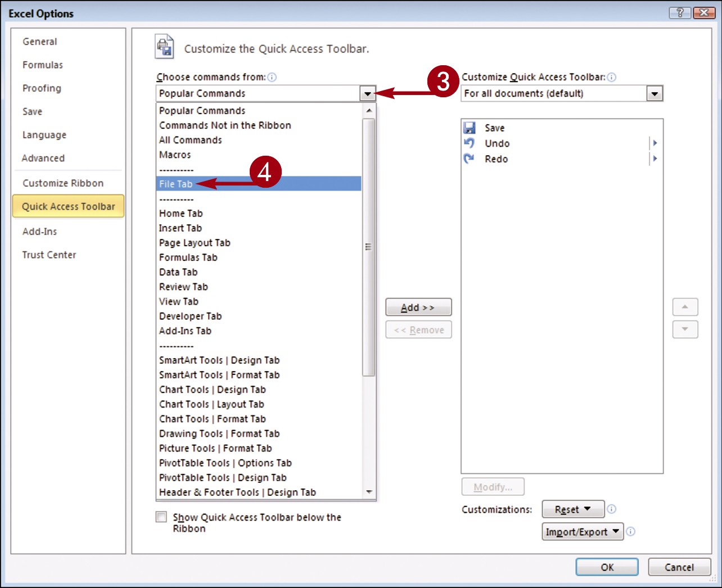Choose View Tab option
722x588 pixels.
tap(259, 301)
